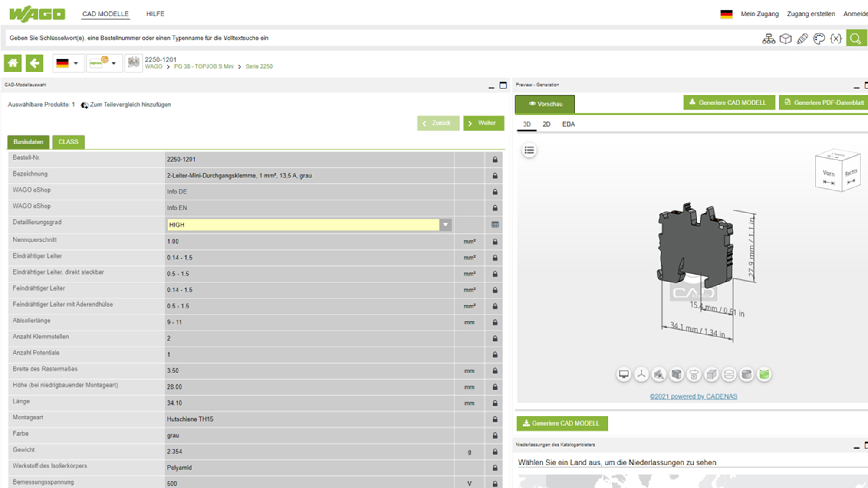Open the powered by CADENAS link

(x=693, y=396)
